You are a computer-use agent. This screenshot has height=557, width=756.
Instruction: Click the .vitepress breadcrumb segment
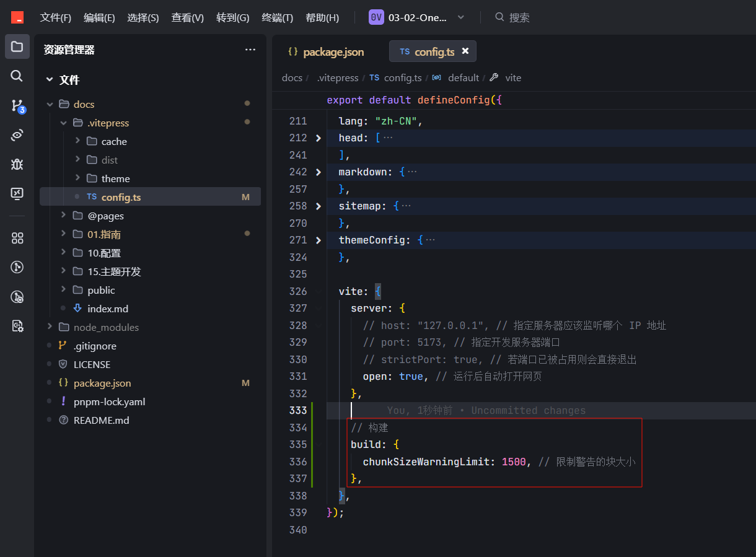[x=338, y=77]
